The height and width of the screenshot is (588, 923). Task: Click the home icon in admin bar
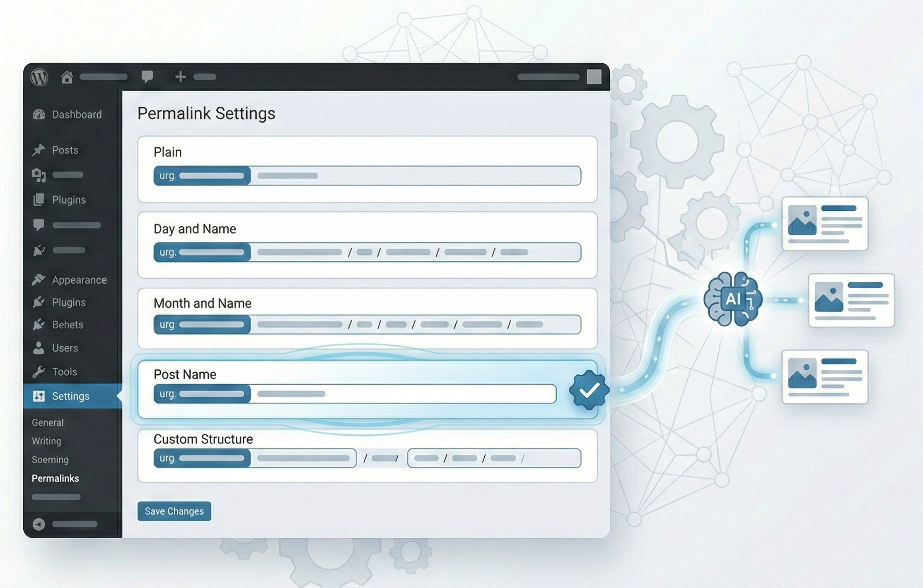click(67, 77)
